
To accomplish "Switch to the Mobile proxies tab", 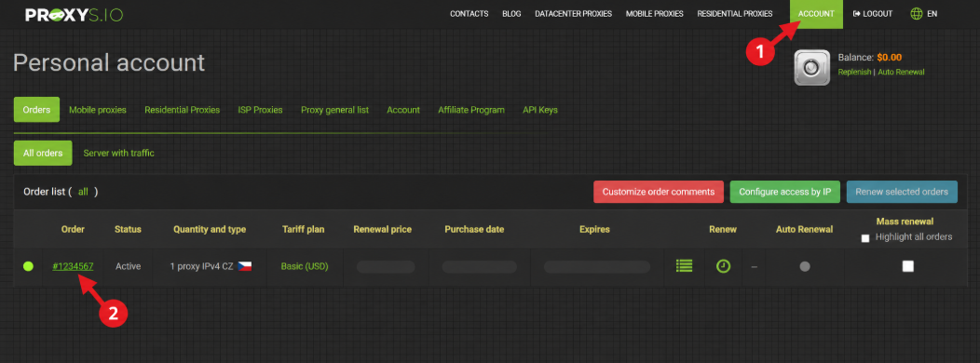I will coord(98,109).
